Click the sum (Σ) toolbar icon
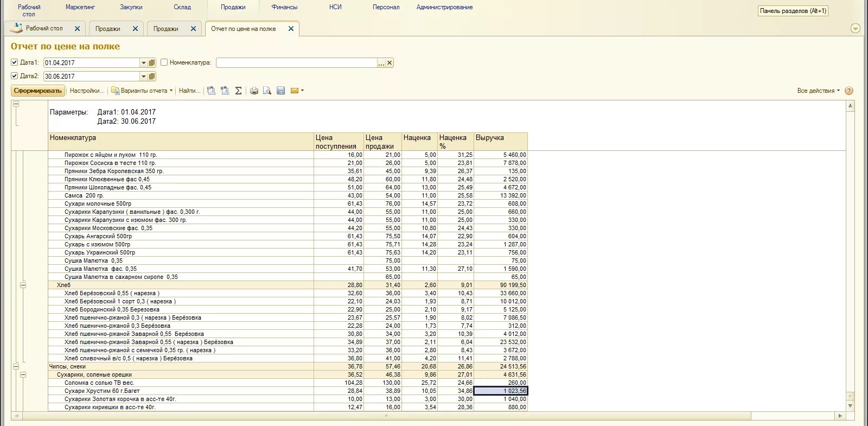 tap(239, 91)
